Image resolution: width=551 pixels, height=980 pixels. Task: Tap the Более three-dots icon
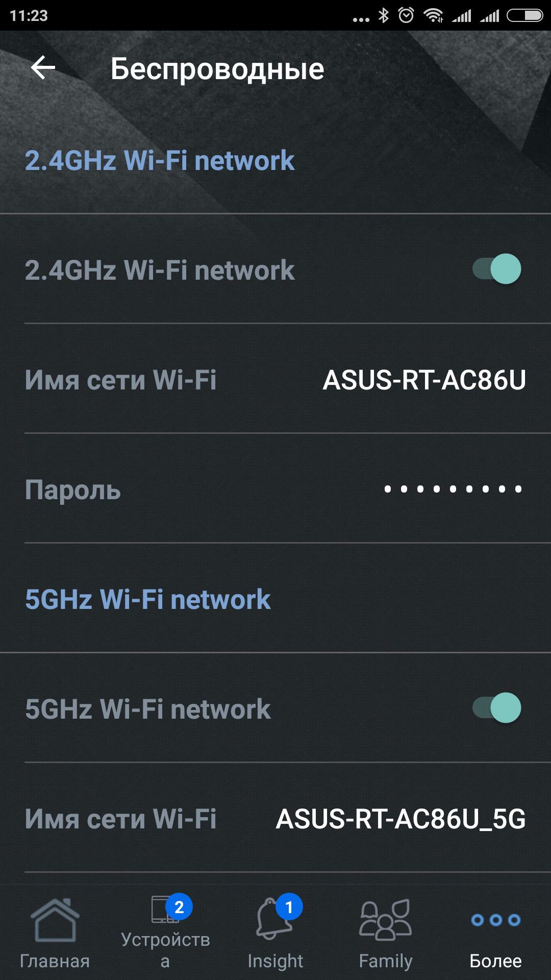tap(495, 920)
